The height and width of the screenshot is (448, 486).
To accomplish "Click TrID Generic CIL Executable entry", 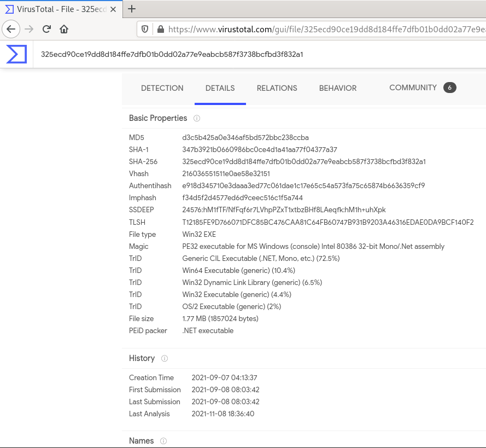I will pyautogui.click(x=261, y=259).
